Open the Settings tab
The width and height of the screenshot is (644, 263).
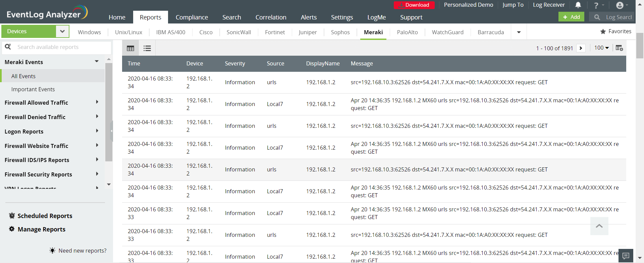(342, 17)
